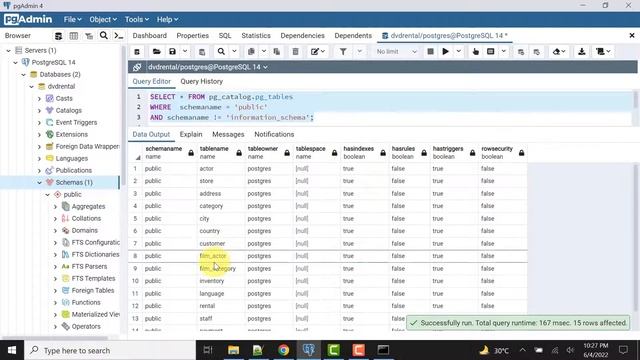640x360 pixels.
Task: Click the Windows search box
Action: pyautogui.click(x=110, y=350)
